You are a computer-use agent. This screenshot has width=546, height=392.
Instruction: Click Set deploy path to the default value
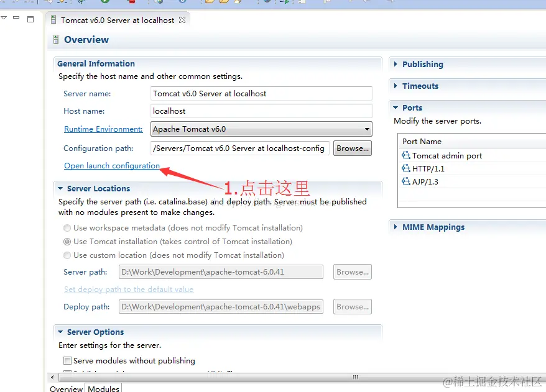point(129,289)
